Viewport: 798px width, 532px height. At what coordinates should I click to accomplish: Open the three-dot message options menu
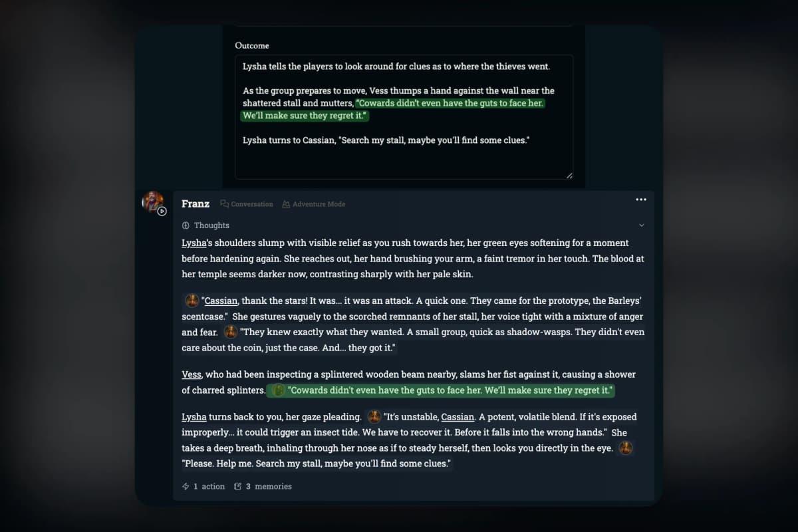(640, 199)
